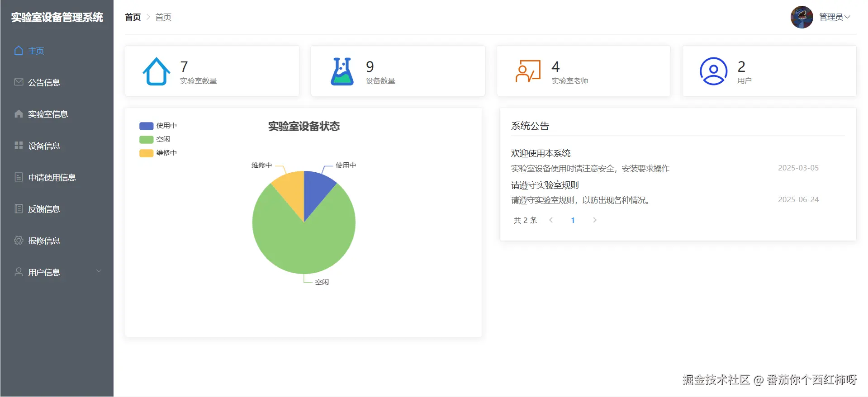Click the notebook icon beside 反馈信息
Image resolution: width=868 pixels, height=397 pixels.
(x=19, y=208)
